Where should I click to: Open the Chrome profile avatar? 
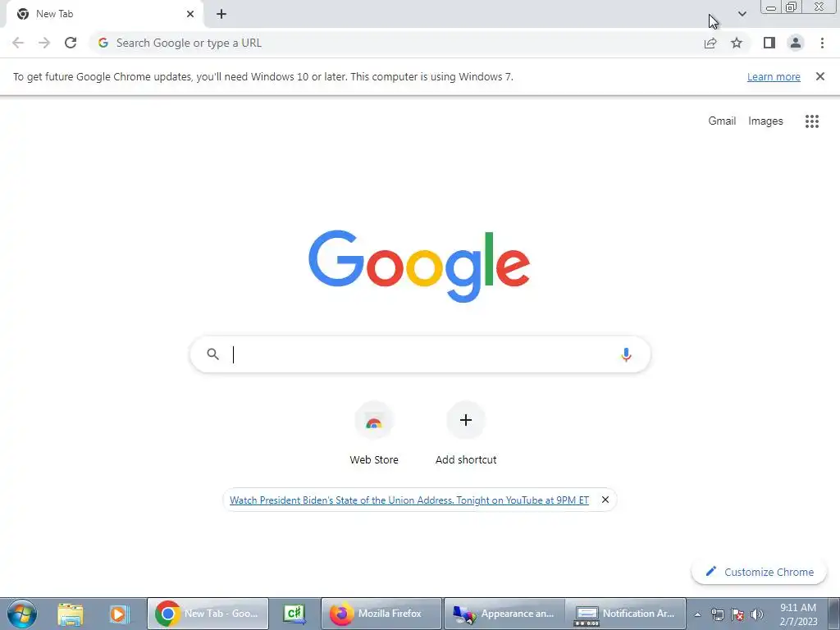(796, 43)
